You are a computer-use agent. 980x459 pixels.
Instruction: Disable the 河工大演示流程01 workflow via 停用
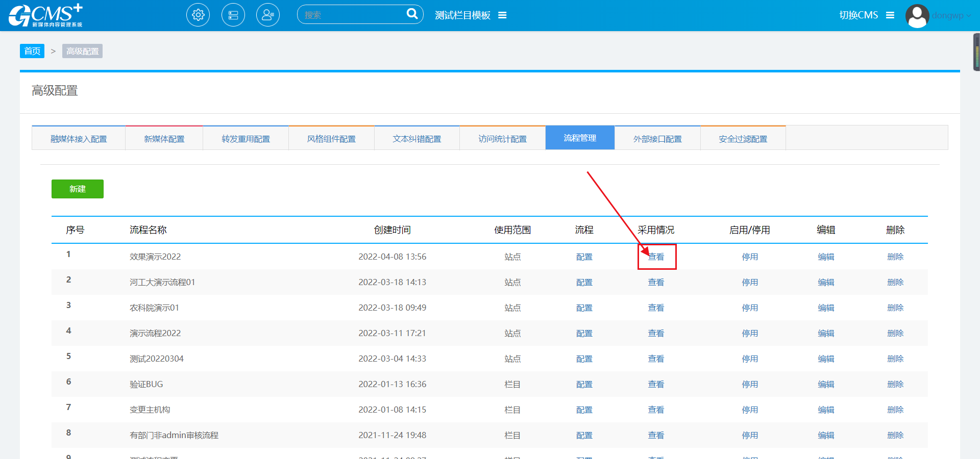(750, 282)
